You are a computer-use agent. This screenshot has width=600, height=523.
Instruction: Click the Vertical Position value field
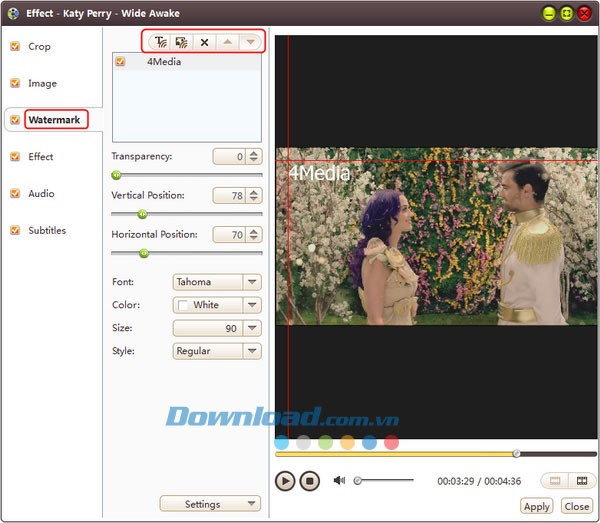pyautogui.click(x=229, y=196)
